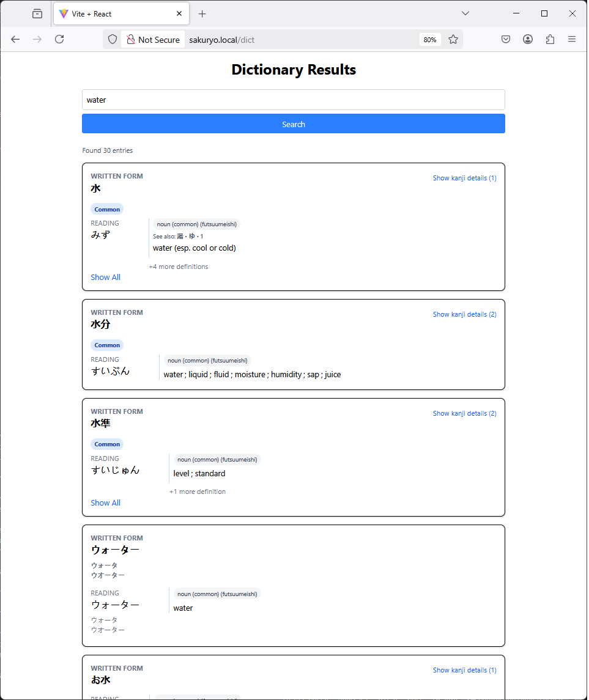Open a new browser tab
The height and width of the screenshot is (700, 589).
[202, 13]
